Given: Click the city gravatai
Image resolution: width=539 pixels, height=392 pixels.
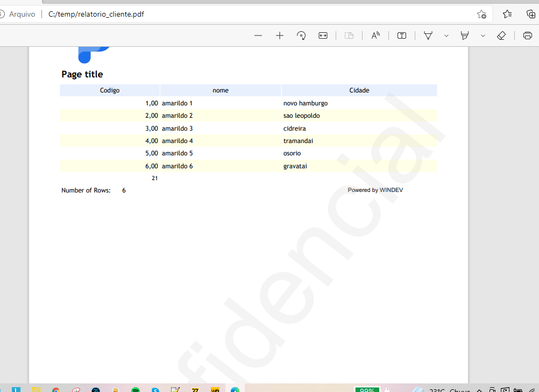Looking at the screenshot, I should [295, 166].
